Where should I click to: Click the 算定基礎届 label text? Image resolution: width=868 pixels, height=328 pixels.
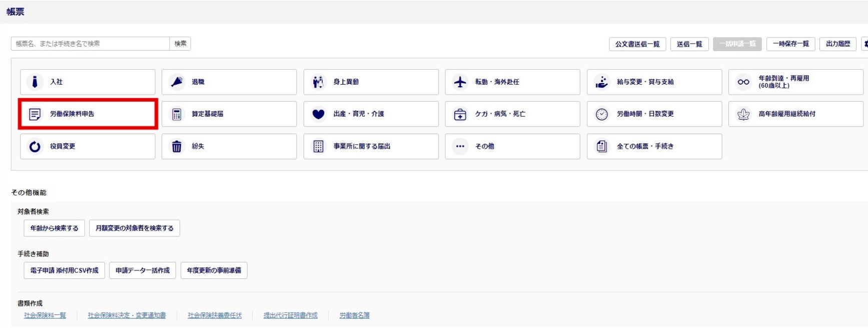click(x=208, y=114)
